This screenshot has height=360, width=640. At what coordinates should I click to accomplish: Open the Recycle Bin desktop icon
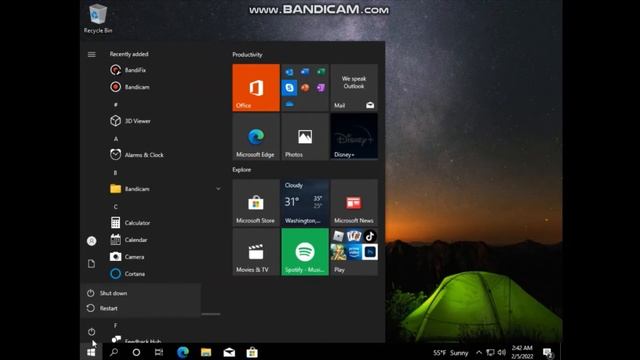tap(98, 19)
